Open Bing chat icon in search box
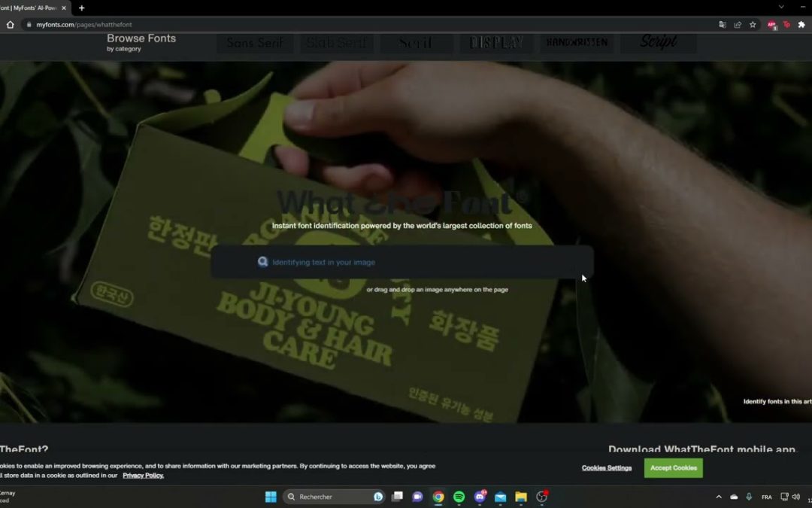The image size is (812, 508). [378, 497]
